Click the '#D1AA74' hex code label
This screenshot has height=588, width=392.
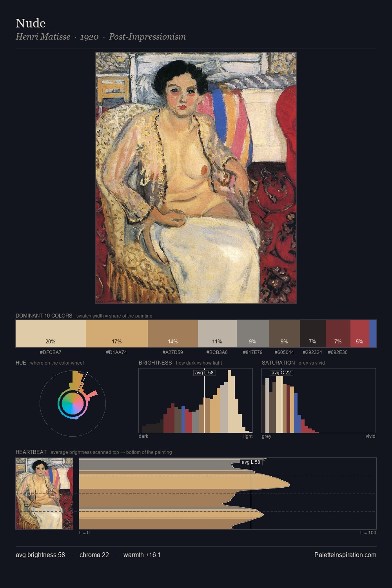pyautogui.click(x=116, y=352)
